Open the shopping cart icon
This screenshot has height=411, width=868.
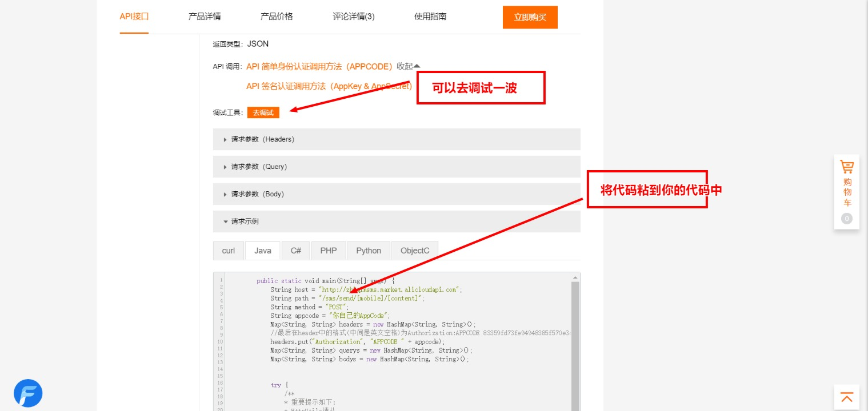coord(846,167)
